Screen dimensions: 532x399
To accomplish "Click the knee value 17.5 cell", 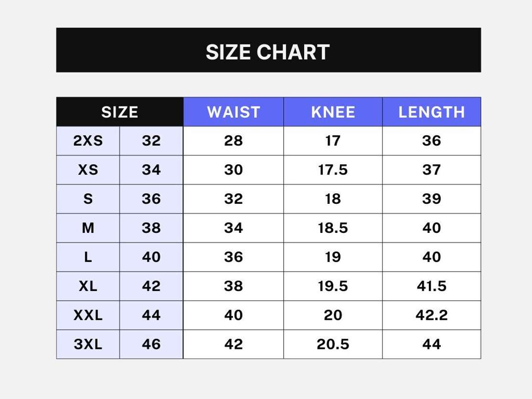I will coord(333,170).
